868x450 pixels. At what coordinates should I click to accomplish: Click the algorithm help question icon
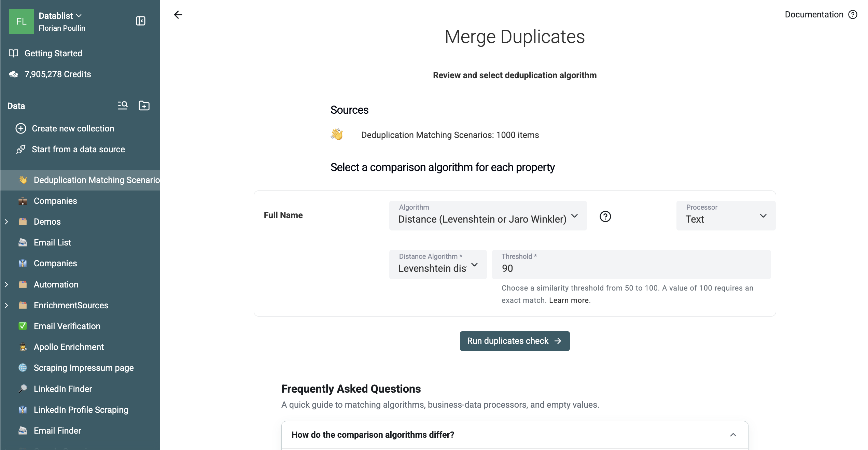[605, 216]
